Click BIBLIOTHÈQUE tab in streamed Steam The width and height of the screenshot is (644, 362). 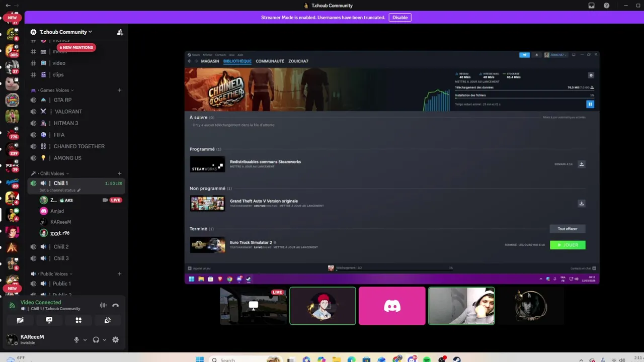click(237, 61)
